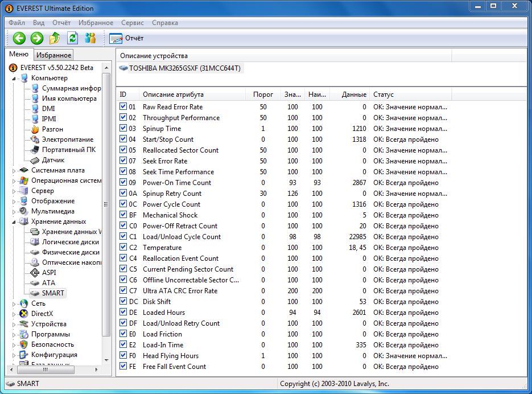This screenshot has height=394, width=532.
Task: Uncheck the Raw Read Error Rate checkbox
Action: tap(123, 107)
